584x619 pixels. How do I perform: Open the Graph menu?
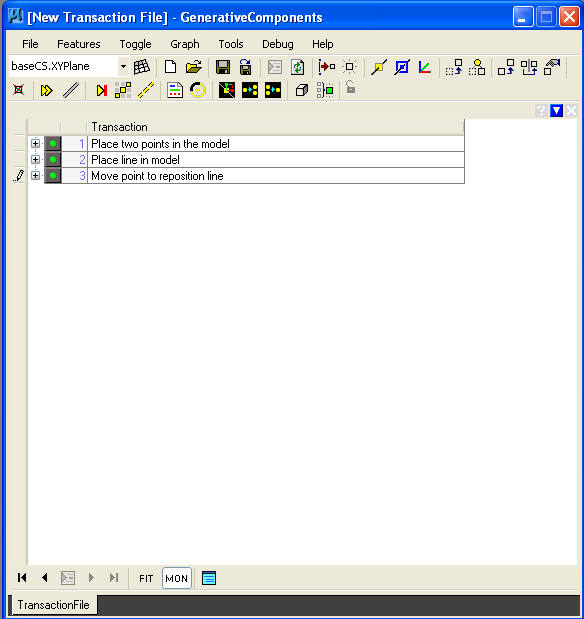click(184, 44)
